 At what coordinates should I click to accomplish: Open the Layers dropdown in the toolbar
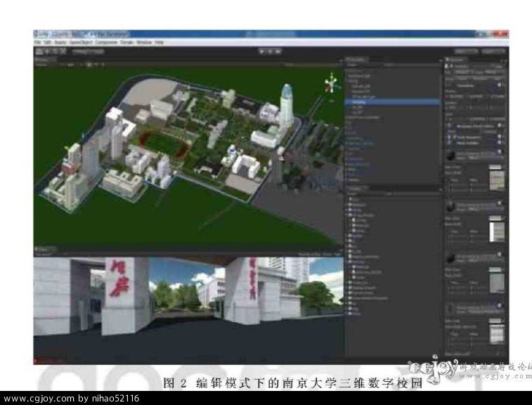pos(467,51)
